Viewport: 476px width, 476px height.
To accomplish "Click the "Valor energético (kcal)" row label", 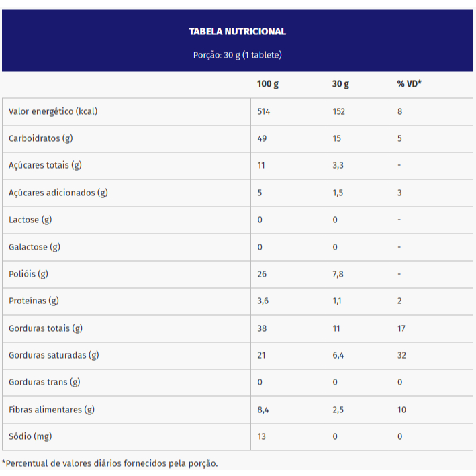I will click(x=53, y=111).
